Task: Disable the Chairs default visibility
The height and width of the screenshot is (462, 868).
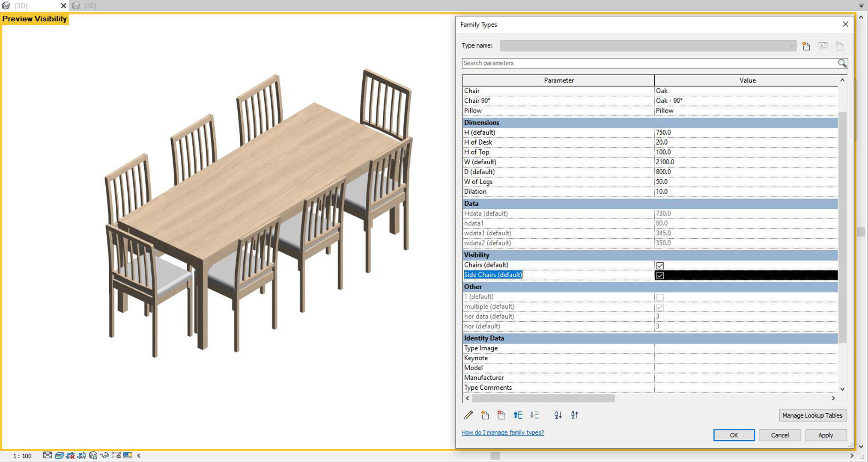Action: point(659,265)
